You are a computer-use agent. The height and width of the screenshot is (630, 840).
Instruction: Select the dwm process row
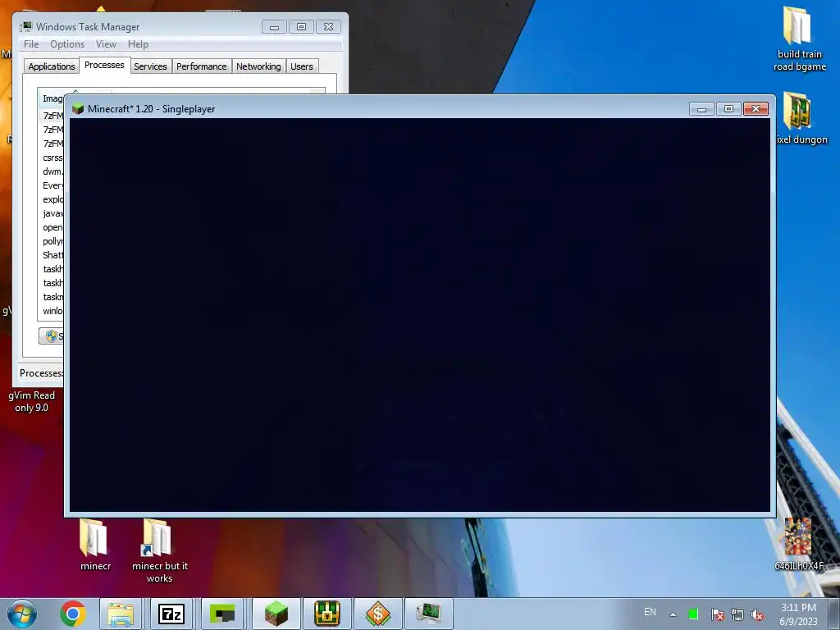tap(52, 171)
